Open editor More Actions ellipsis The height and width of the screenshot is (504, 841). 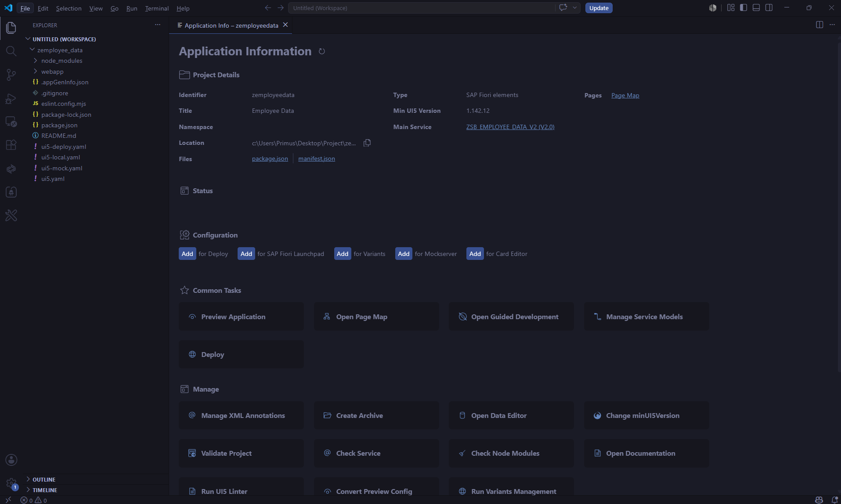pos(832,25)
